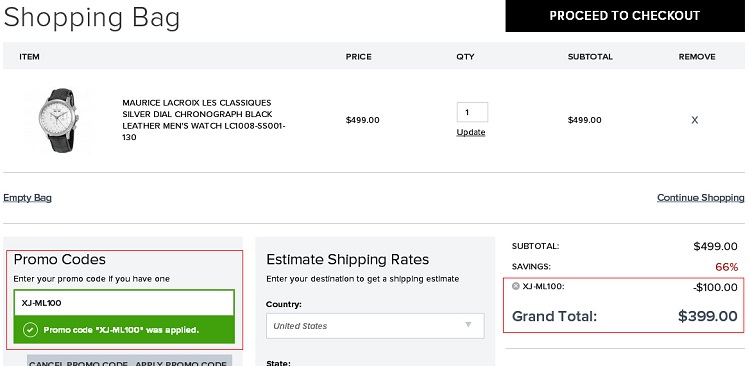
Task: Click the REMOVE column header
Action: point(697,56)
